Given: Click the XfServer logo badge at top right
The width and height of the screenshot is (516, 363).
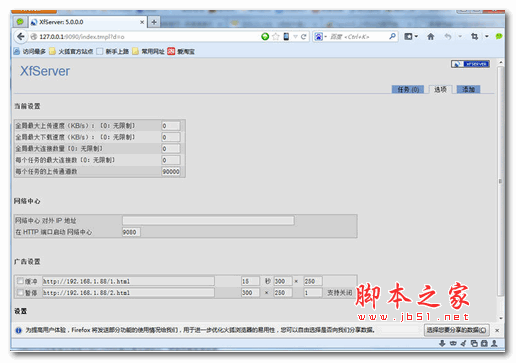Looking at the screenshot, I should coord(470,64).
